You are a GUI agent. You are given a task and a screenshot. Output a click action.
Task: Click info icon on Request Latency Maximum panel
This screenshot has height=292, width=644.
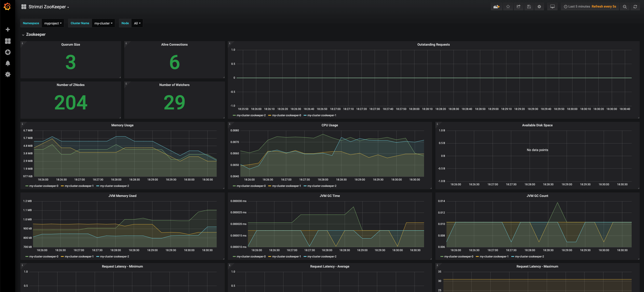(437, 265)
